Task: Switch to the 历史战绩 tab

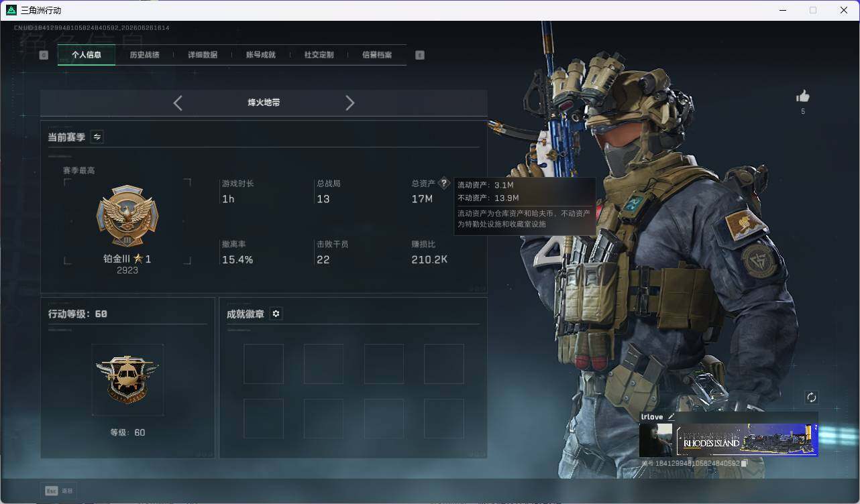Action: 144,55
